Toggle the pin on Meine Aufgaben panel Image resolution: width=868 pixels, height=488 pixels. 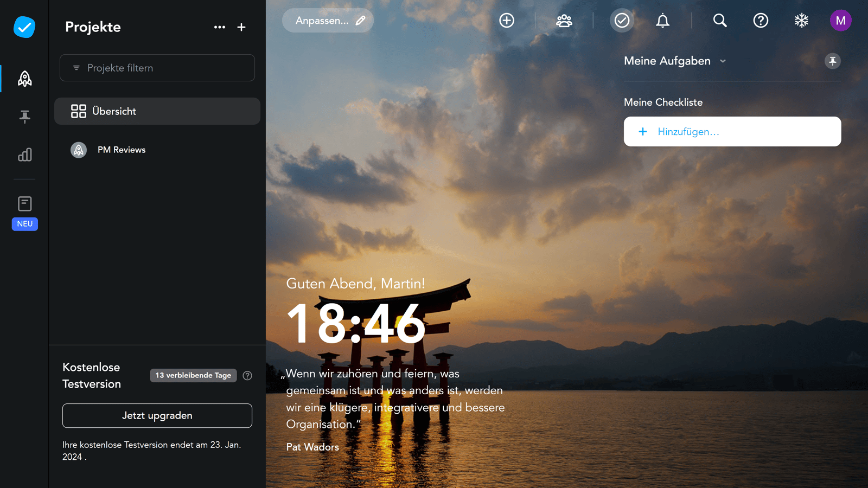pyautogui.click(x=832, y=61)
